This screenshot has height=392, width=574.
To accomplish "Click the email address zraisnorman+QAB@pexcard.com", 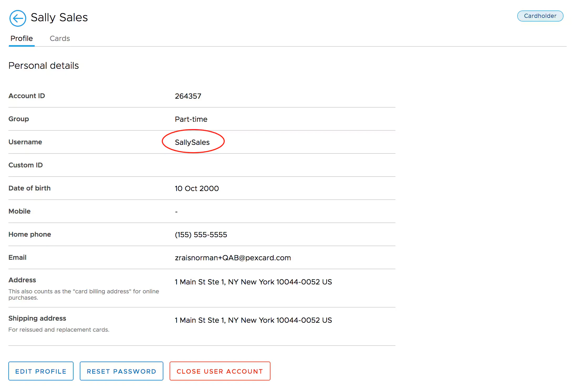I will 233,258.
